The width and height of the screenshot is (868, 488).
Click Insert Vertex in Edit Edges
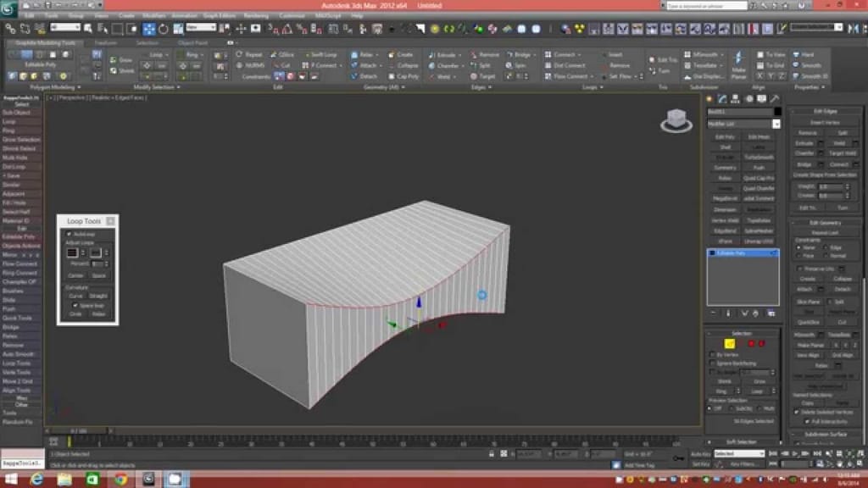826,122
